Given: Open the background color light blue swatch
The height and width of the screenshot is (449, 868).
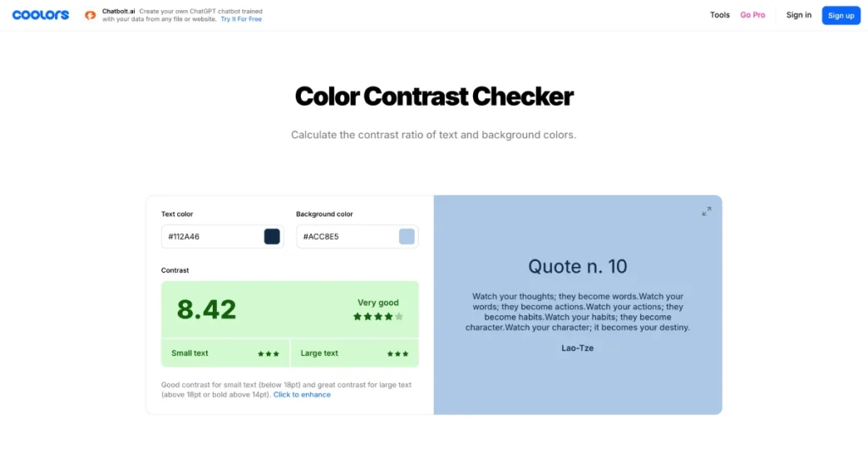Looking at the screenshot, I should 406,236.
